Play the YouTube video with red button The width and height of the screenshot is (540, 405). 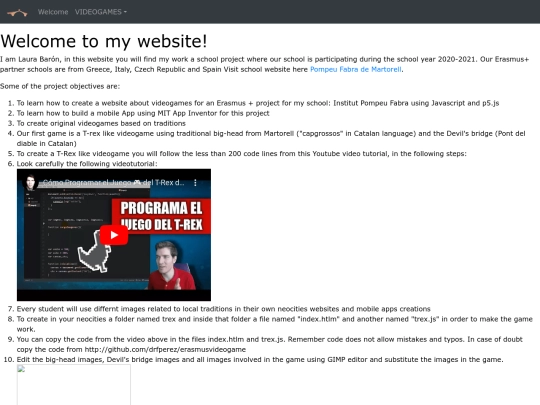coord(114,235)
